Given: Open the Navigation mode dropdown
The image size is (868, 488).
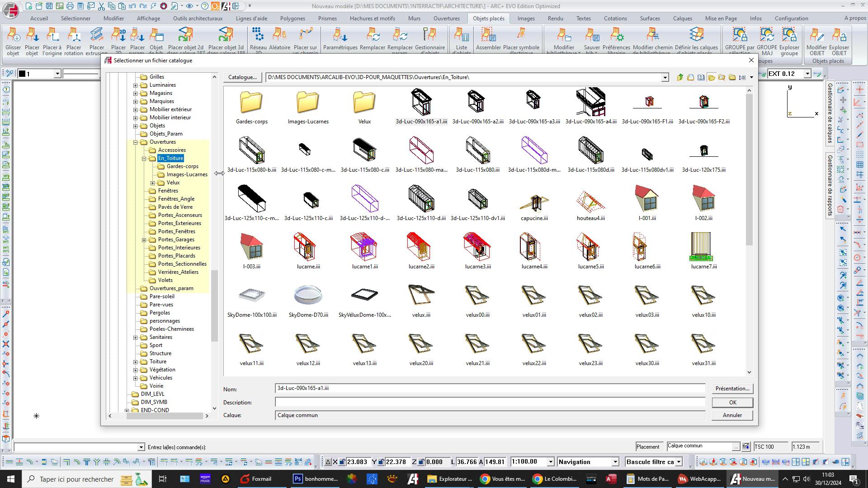Looking at the screenshot, I should (615, 462).
